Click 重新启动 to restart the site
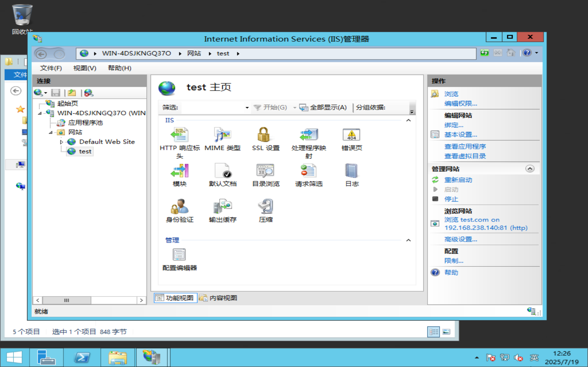This screenshot has width=588, height=367. coord(458,180)
